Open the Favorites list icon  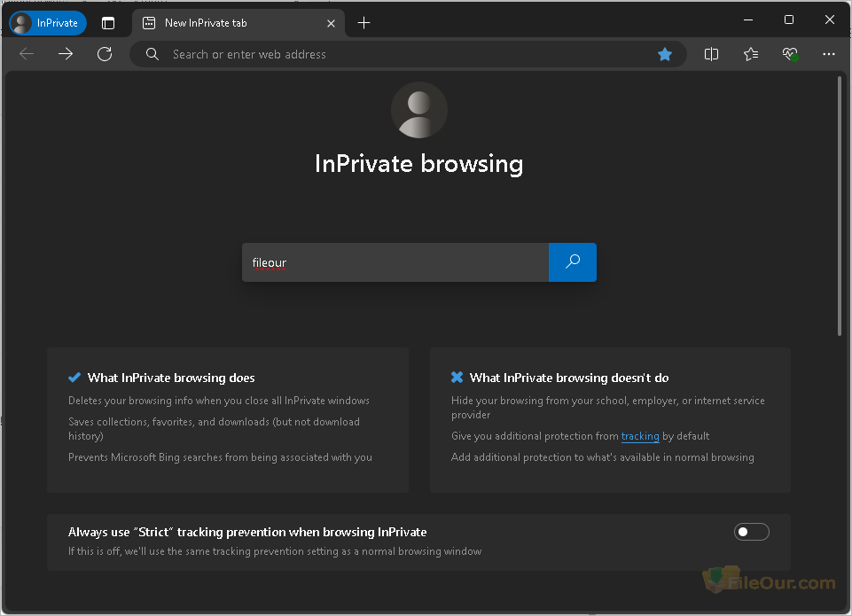pyautogui.click(x=751, y=54)
